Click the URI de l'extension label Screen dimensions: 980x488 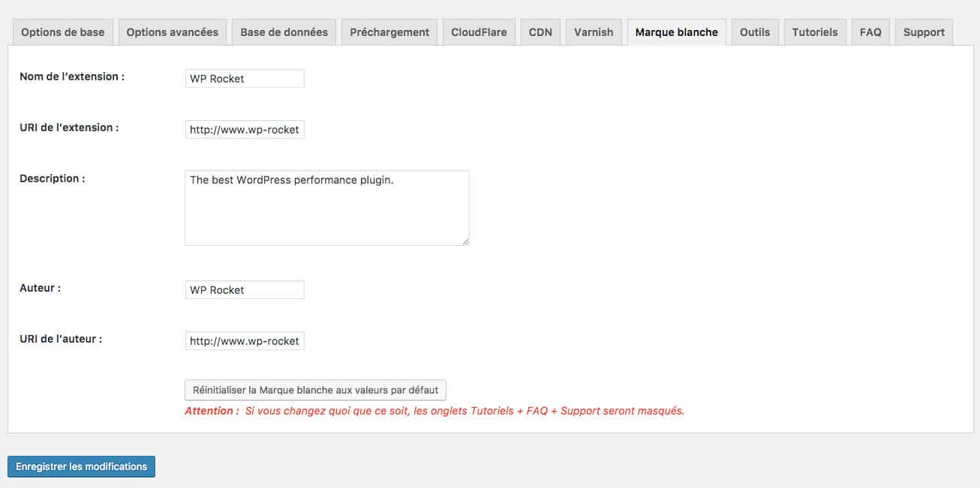pyautogui.click(x=69, y=127)
